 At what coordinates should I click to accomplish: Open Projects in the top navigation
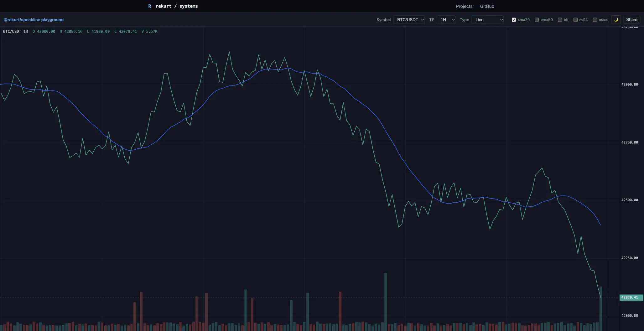[464, 6]
